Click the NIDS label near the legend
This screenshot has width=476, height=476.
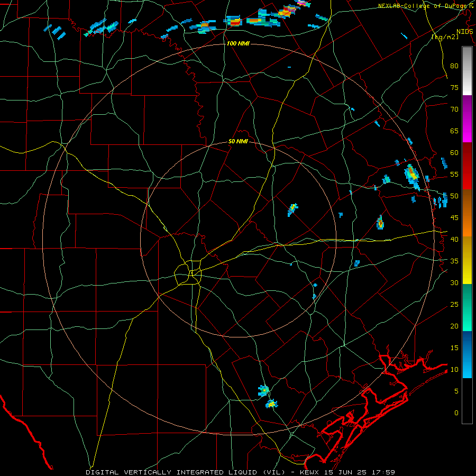464,32
